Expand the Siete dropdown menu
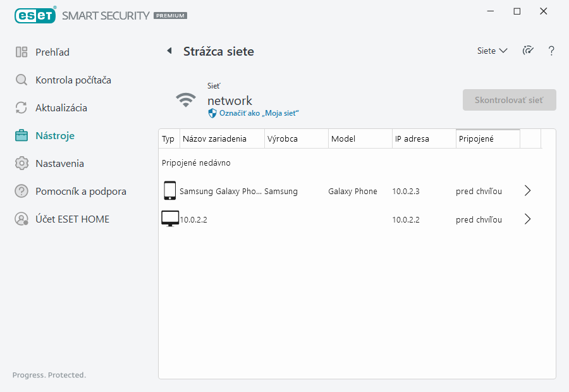This screenshot has width=569, height=392. pos(492,51)
